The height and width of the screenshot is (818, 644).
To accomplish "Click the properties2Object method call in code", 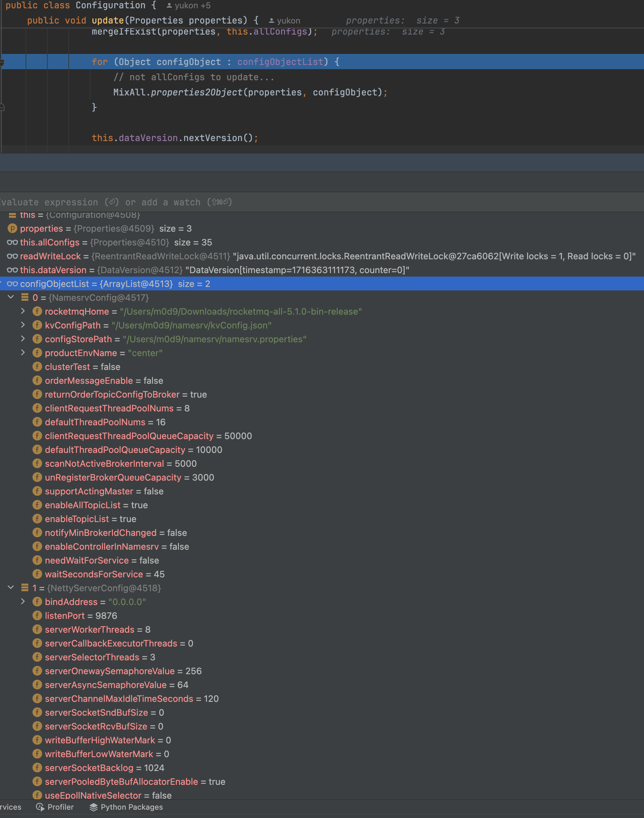I will coord(197,92).
